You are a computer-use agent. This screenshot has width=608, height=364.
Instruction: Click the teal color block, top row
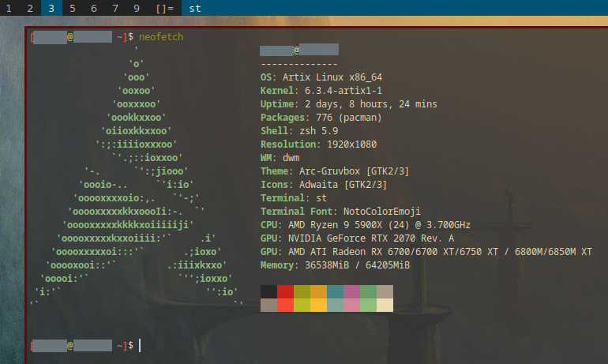click(335, 292)
